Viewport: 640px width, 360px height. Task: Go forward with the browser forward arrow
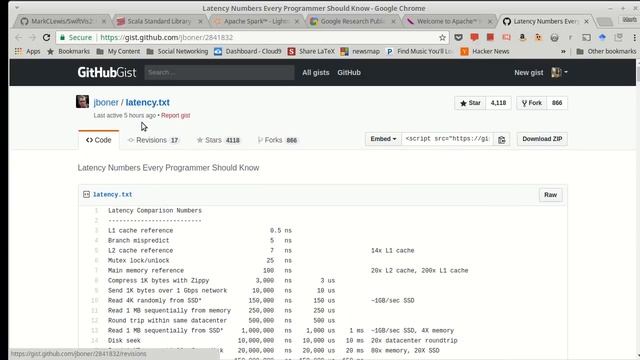33,38
